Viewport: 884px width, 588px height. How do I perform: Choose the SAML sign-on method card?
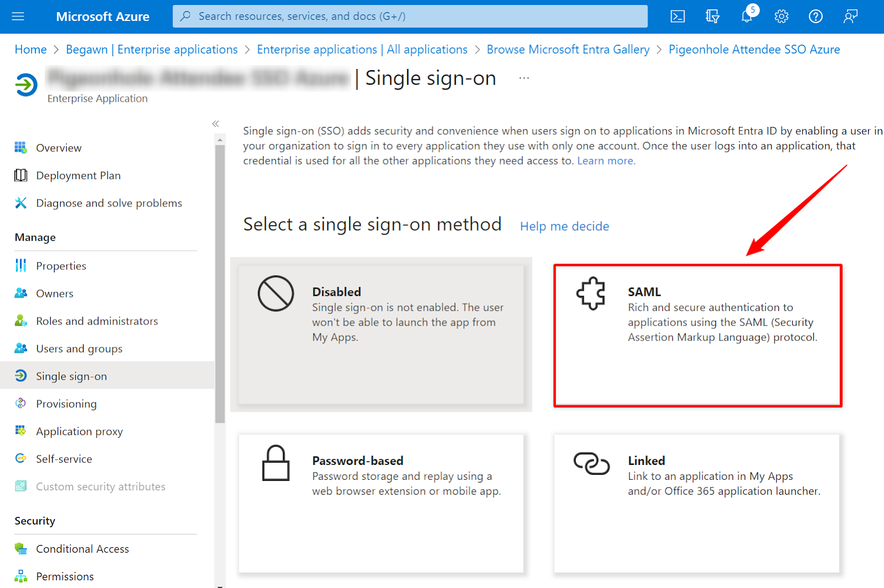coord(698,336)
